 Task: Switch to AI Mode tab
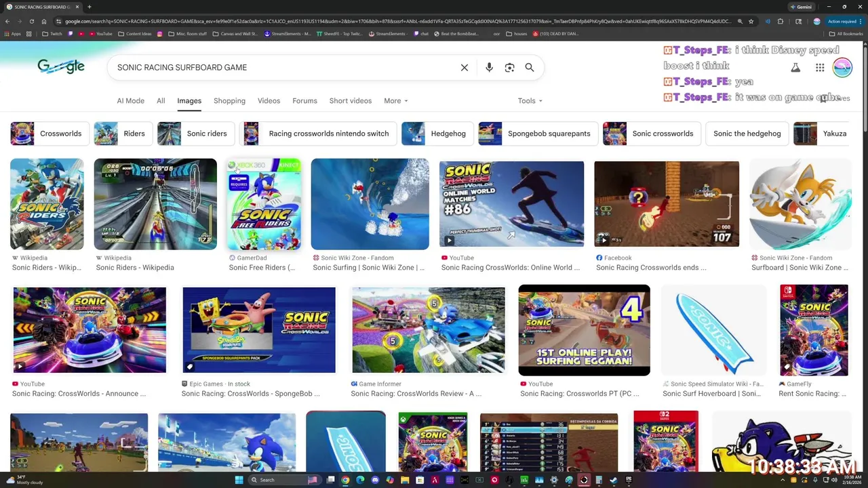(x=131, y=101)
